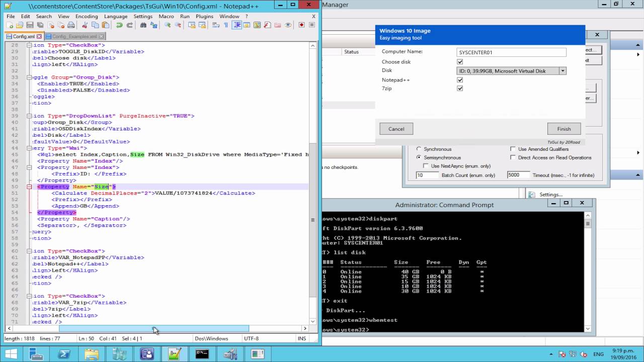Click the Paste toolbar icon
The height and width of the screenshot is (362, 644).
pos(105,25)
